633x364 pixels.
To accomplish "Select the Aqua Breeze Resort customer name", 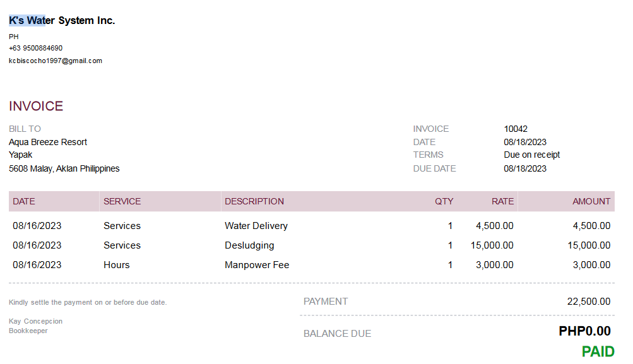I will pyautogui.click(x=48, y=142).
